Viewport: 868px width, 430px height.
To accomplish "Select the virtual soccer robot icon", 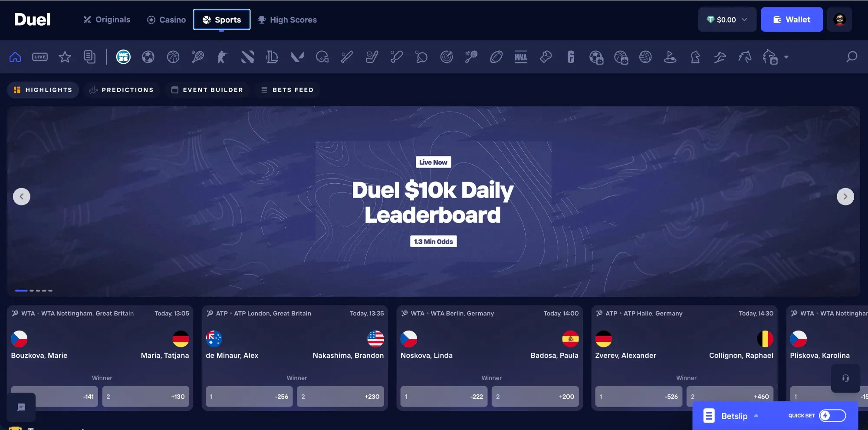I will (x=596, y=57).
